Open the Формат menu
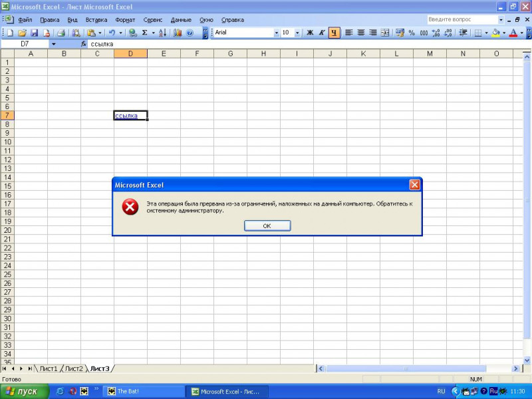 125,20
